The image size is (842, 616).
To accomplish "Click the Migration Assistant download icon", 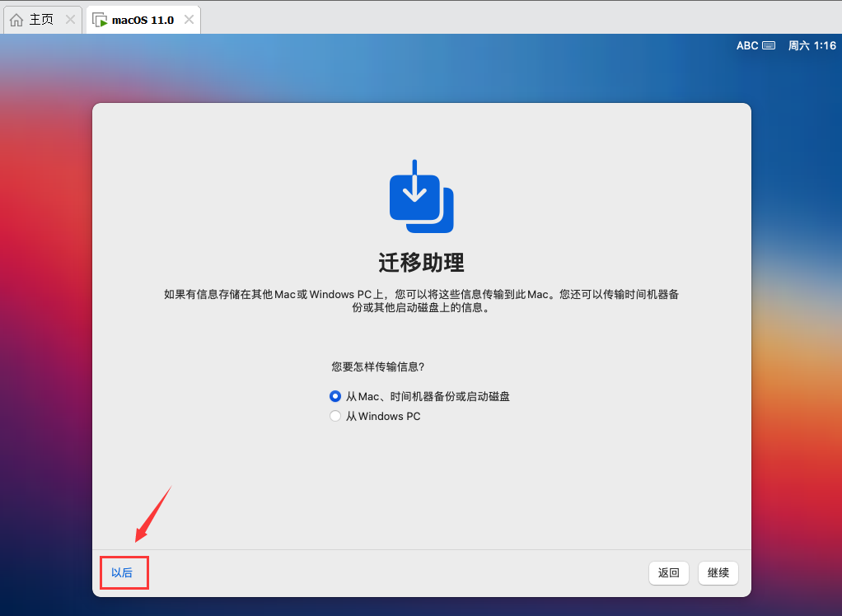I will (x=422, y=196).
